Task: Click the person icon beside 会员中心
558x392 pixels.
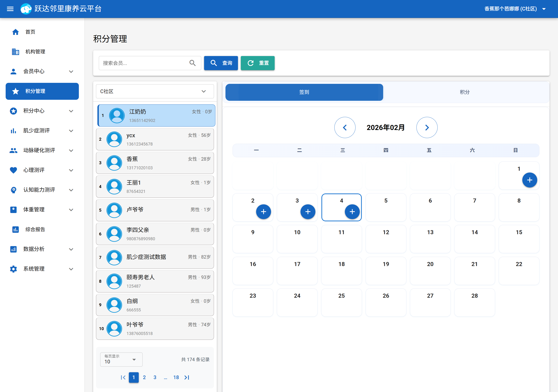Action: click(x=13, y=71)
